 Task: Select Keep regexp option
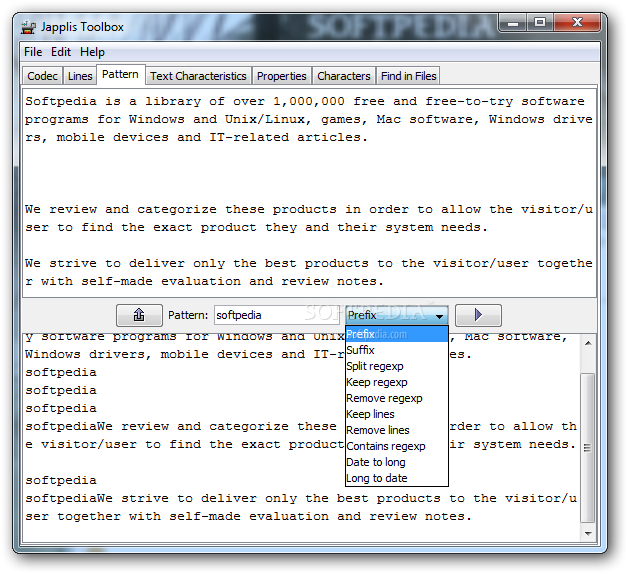pyautogui.click(x=397, y=382)
